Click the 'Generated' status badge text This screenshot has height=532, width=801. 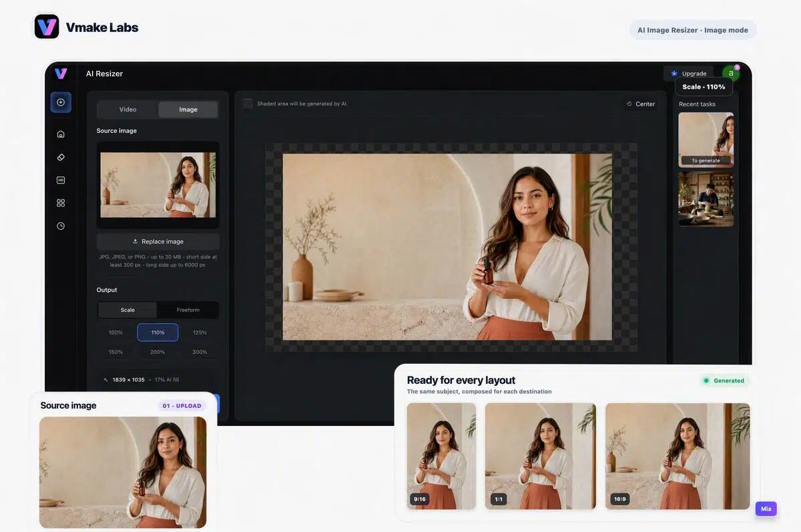click(729, 380)
